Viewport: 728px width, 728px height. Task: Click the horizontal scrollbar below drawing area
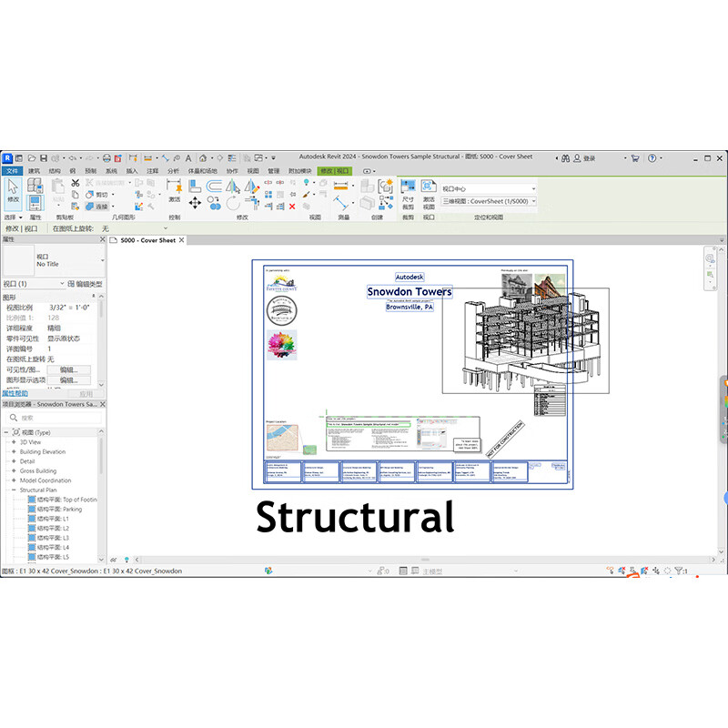[x=425, y=560]
